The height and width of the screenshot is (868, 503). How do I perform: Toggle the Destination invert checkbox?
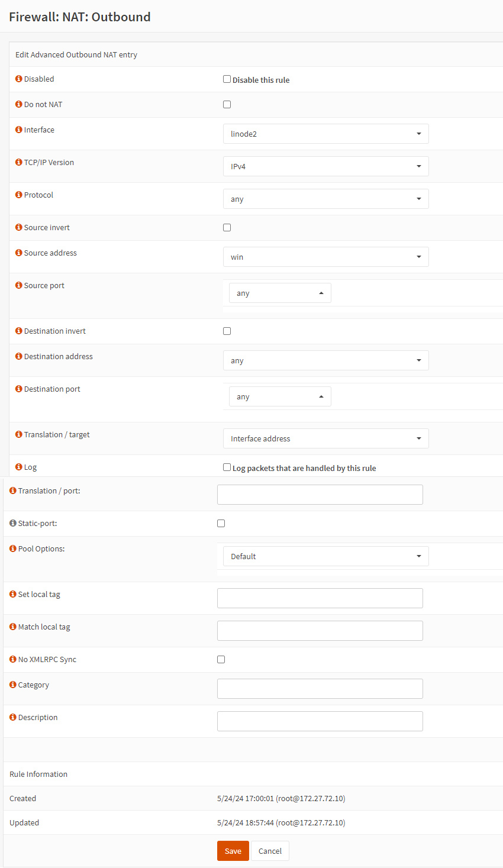[x=227, y=331]
